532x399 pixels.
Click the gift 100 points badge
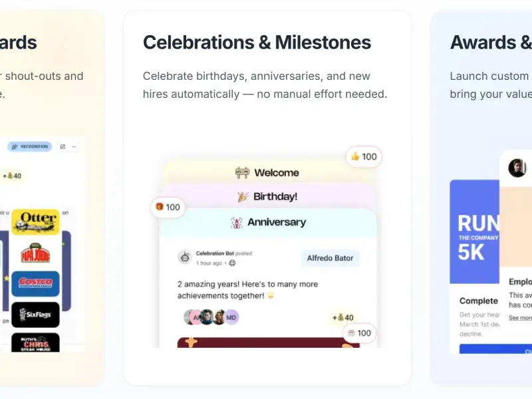[x=168, y=207]
